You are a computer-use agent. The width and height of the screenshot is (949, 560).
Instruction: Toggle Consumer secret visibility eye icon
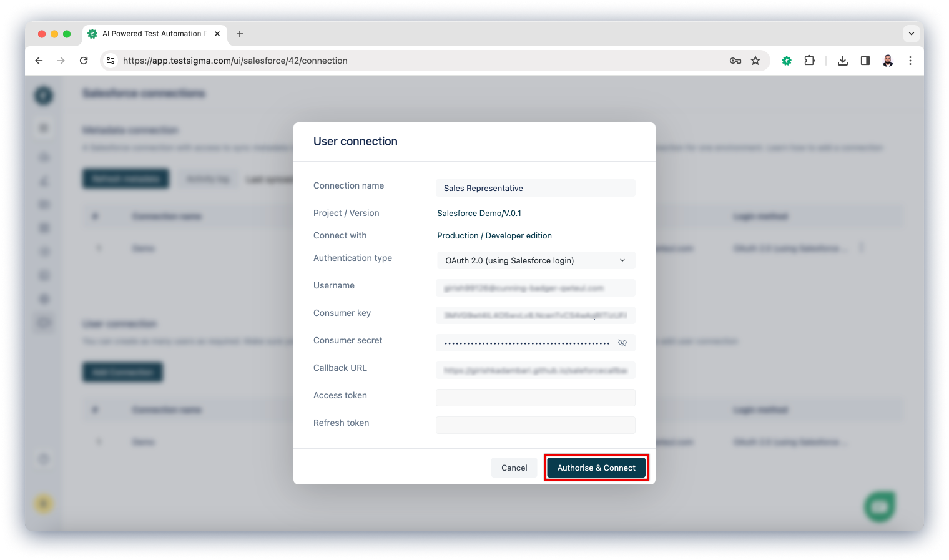tap(622, 343)
